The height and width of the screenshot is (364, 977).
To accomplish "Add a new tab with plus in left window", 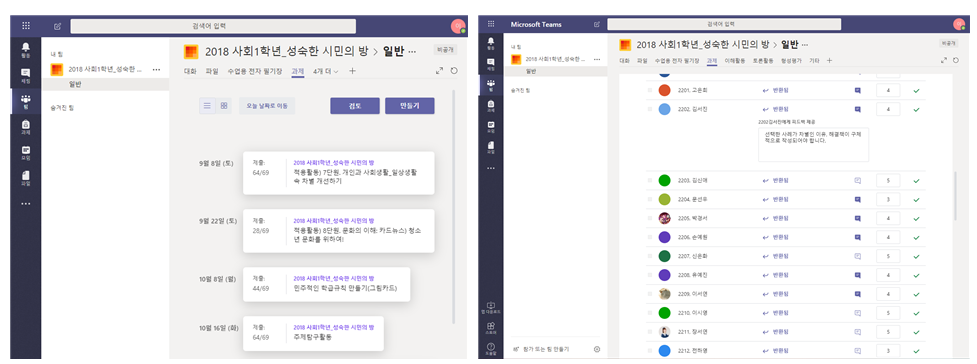I will [352, 71].
